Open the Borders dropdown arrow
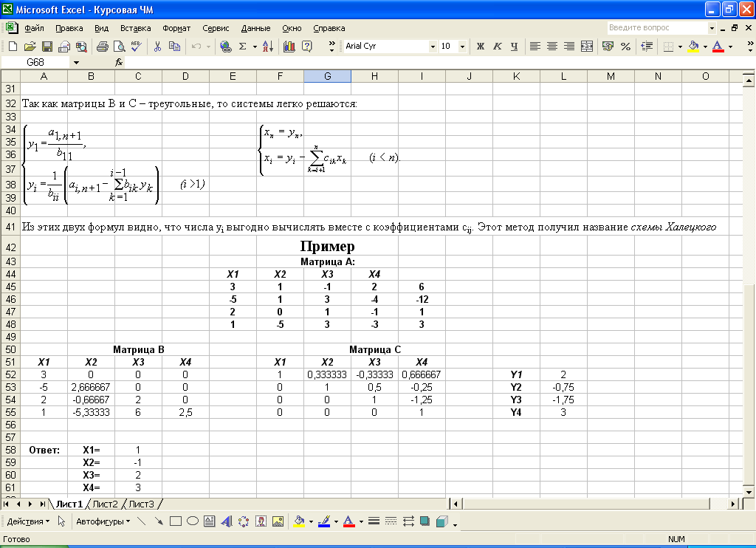 coord(680,47)
